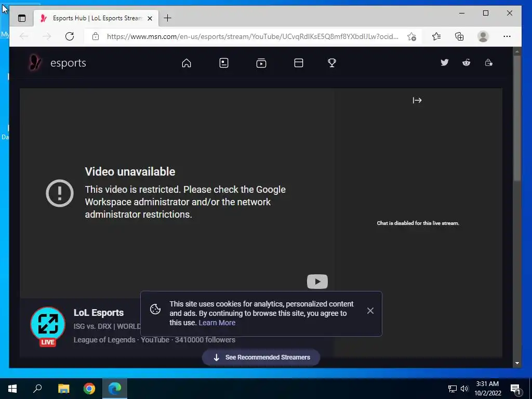
Task: Click the scrollbar down arrow
Action: (x=517, y=363)
